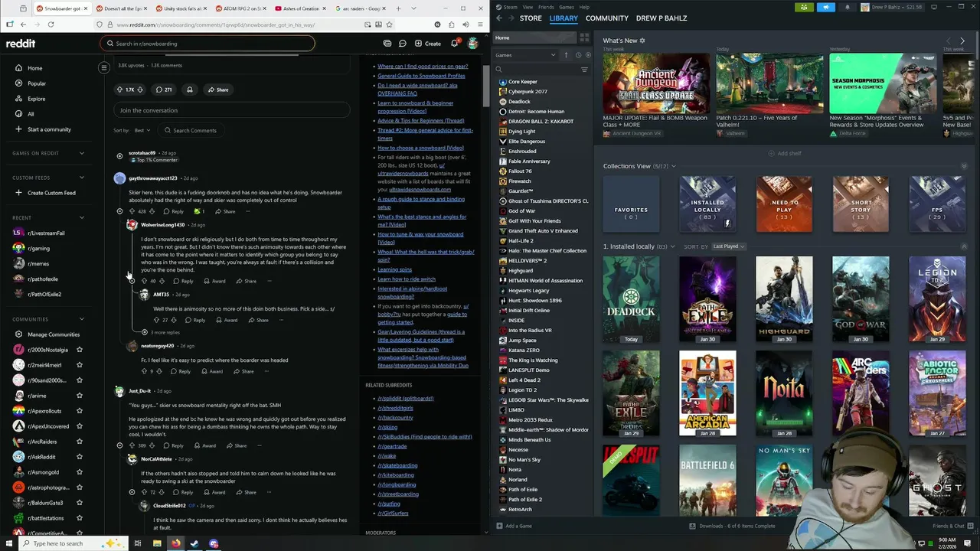Open Popular in Reddit sidebar
Viewport: 980px width, 551px height.
coord(37,83)
